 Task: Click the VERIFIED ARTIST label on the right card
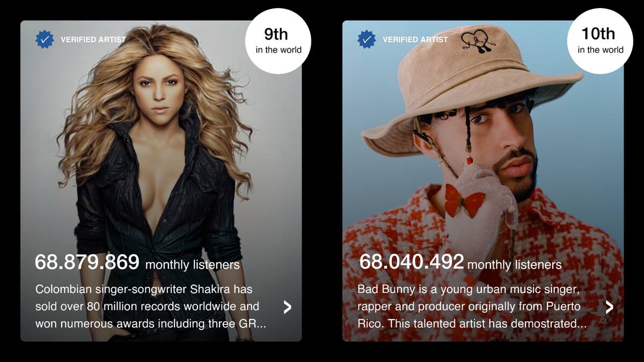point(415,40)
